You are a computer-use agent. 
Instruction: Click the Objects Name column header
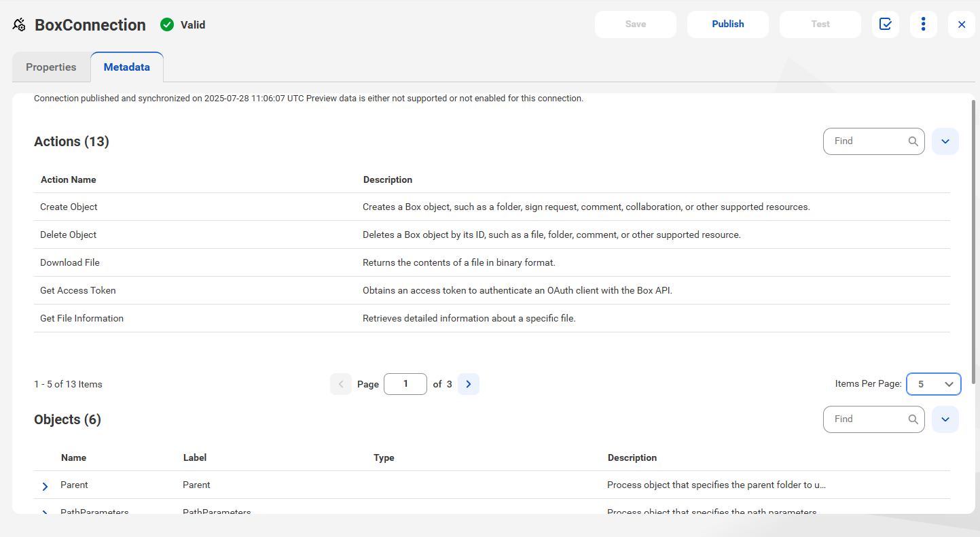[x=73, y=458]
